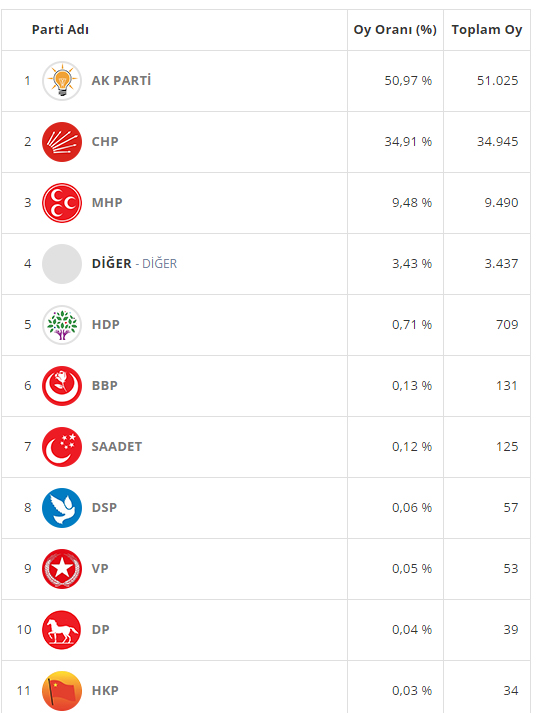Open the HDP tree logo
The width and height of the screenshot is (537, 713).
(62, 325)
